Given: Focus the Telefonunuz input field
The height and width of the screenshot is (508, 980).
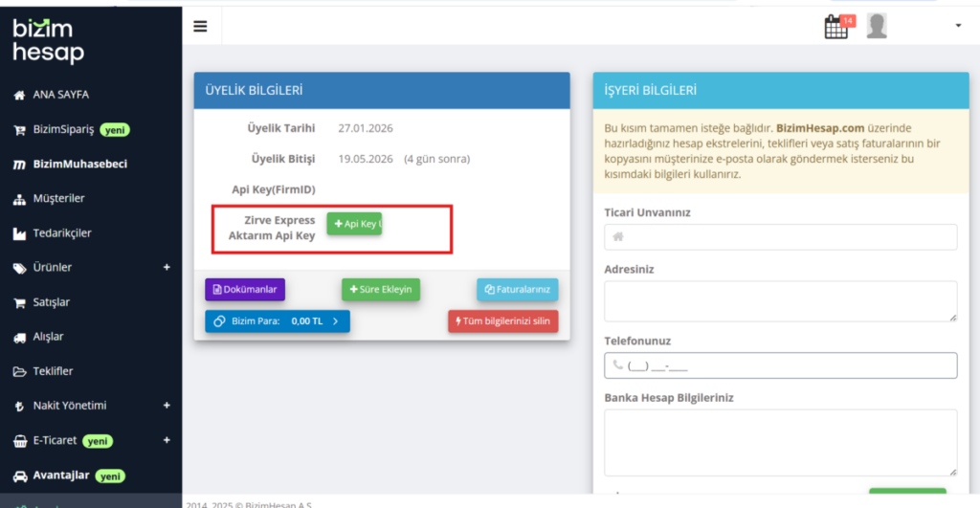Looking at the screenshot, I should pos(781,365).
